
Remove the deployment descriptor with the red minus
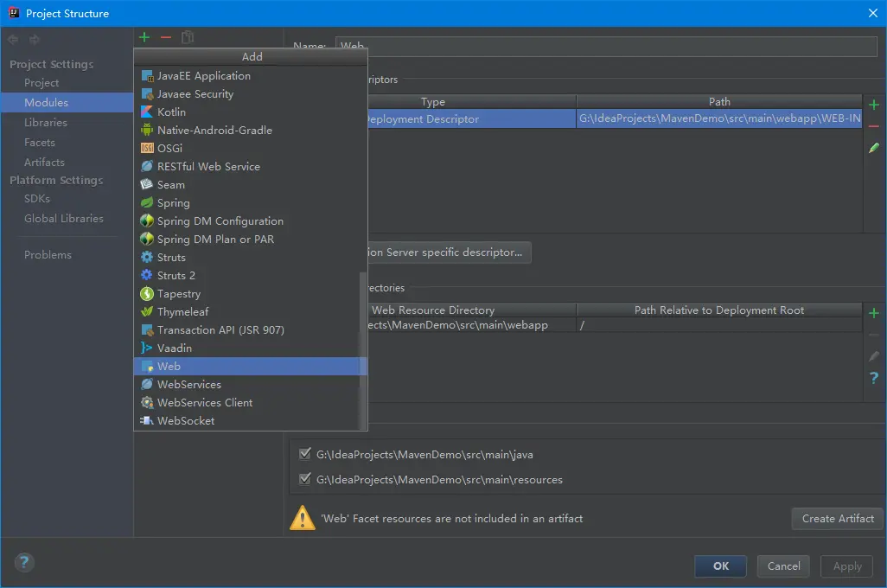pyautogui.click(x=874, y=126)
